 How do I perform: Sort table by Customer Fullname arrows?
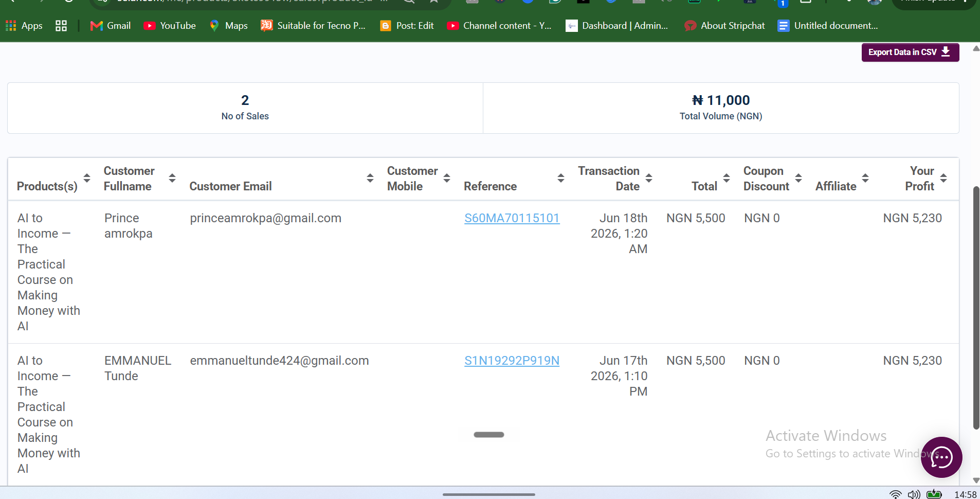[172, 178]
